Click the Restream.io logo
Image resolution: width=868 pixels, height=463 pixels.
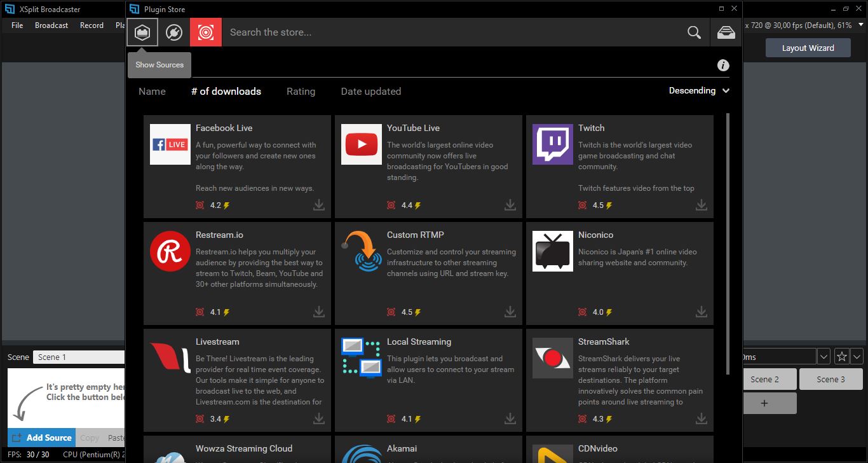170,251
